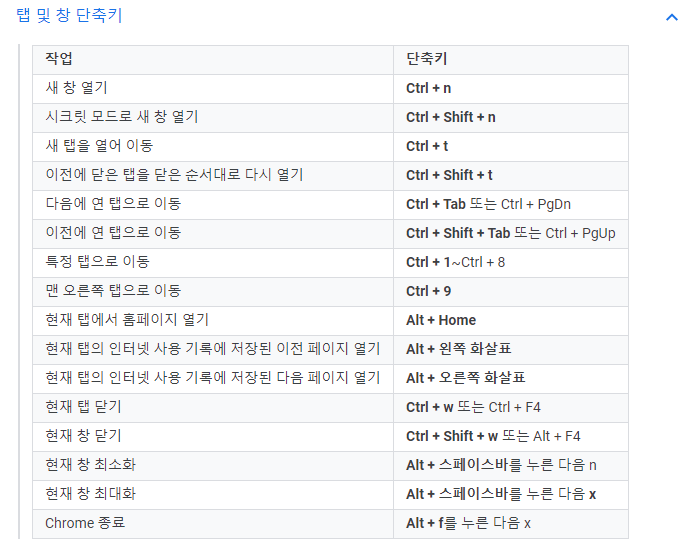This screenshot has height=546, width=692.
Task: Click the 현재 창 최대화 cell
Action: [213, 494]
